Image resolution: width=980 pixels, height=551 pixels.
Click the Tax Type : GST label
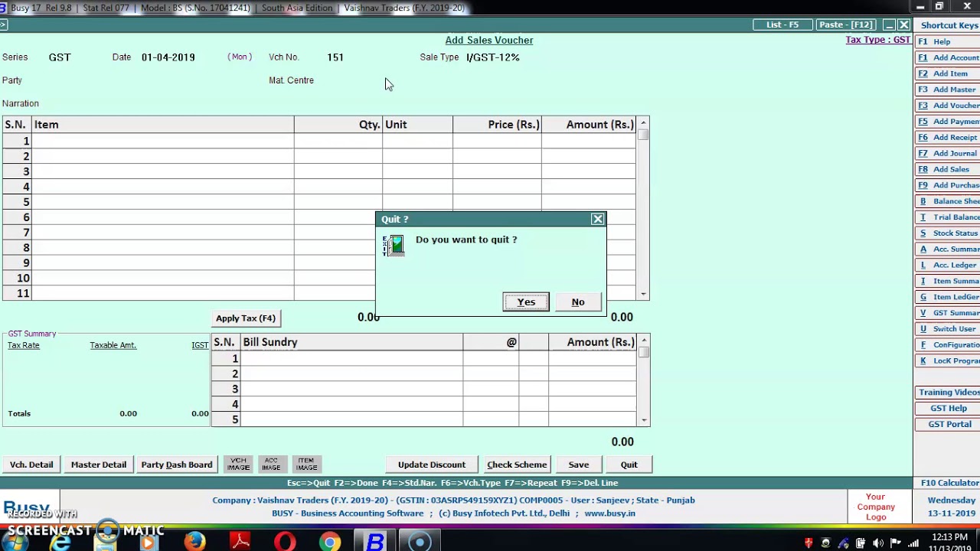pyautogui.click(x=877, y=40)
